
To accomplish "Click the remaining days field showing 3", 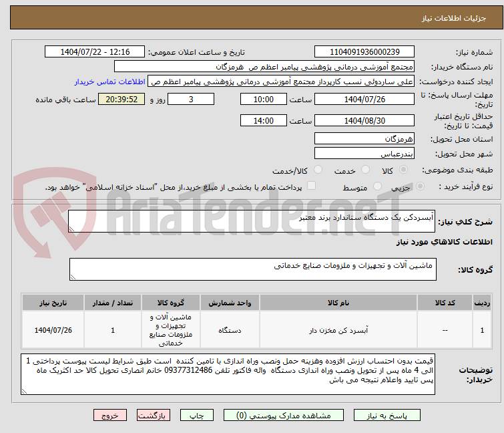I will (191, 99).
